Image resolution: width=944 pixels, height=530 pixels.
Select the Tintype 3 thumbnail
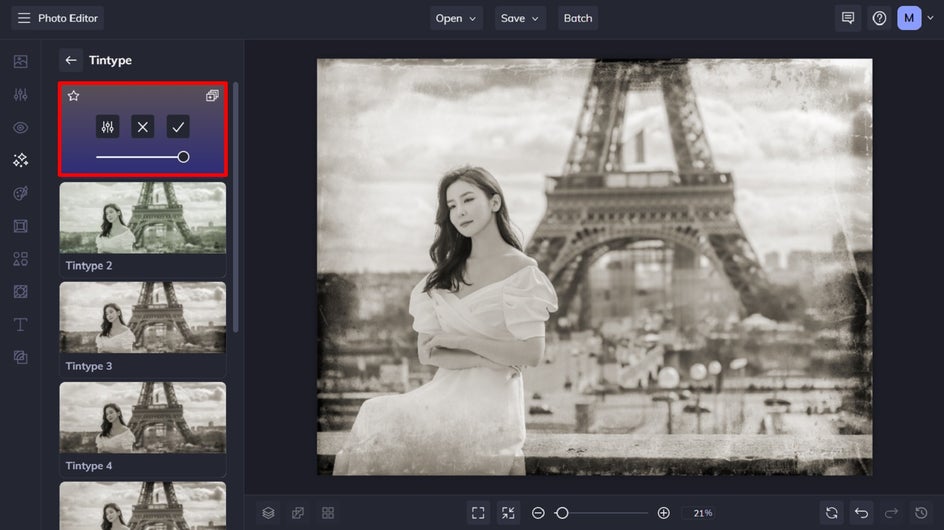(143, 317)
